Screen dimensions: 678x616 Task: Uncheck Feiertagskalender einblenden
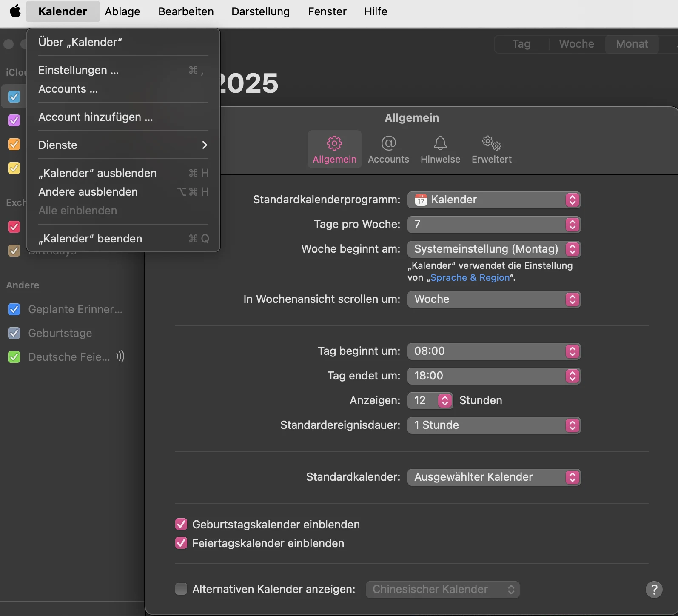click(181, 543)
